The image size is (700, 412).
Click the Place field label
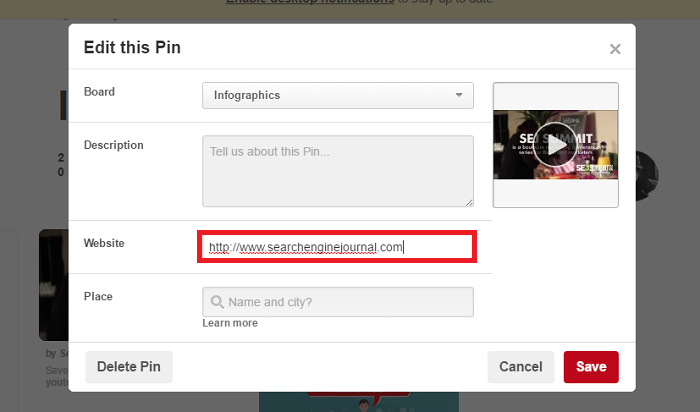pyautogui.click(x=98, y=296)
